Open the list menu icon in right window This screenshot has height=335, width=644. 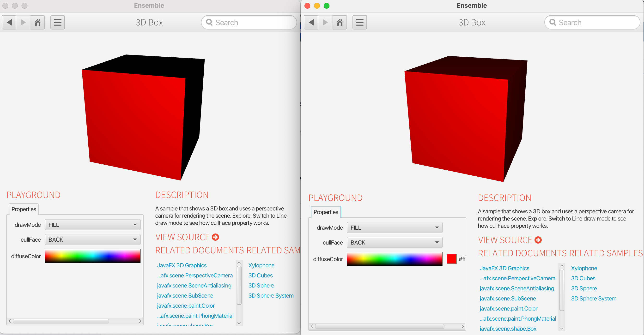coord(359,23)
